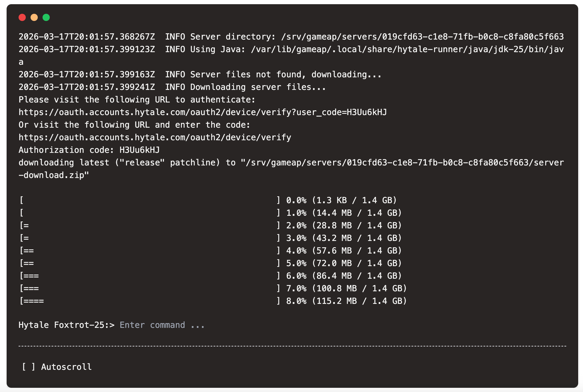This screenshot has height=392, width=583.
Task: Click the Autoscroll label text
Action: (x=66, y=367)
